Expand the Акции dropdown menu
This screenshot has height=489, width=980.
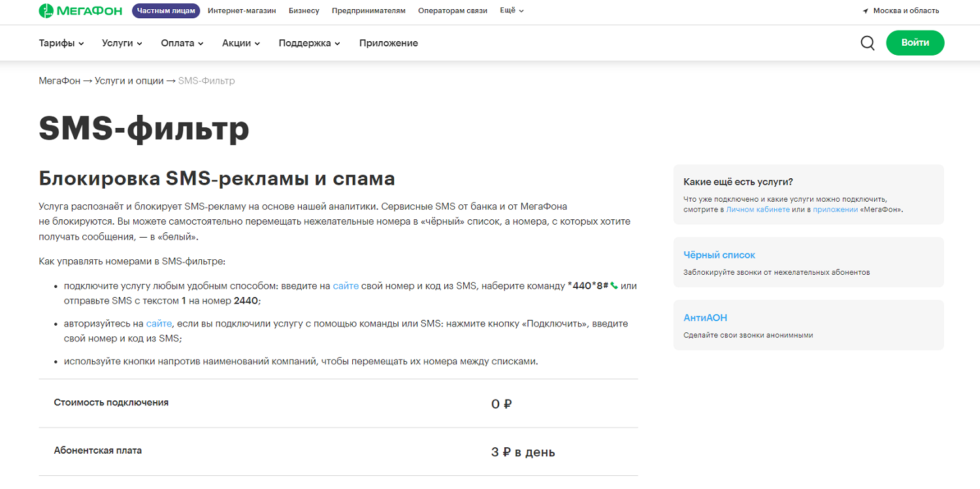241,43
